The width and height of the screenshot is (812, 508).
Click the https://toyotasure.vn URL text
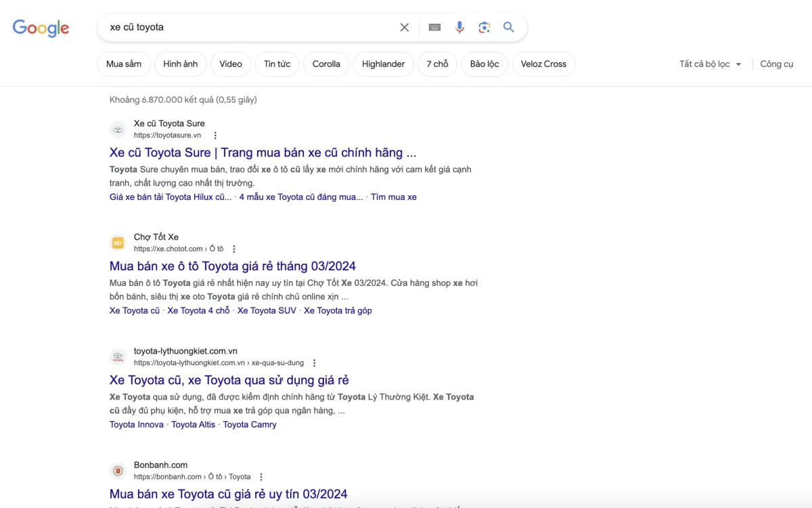pyautogui.click(x=167, y=135)
